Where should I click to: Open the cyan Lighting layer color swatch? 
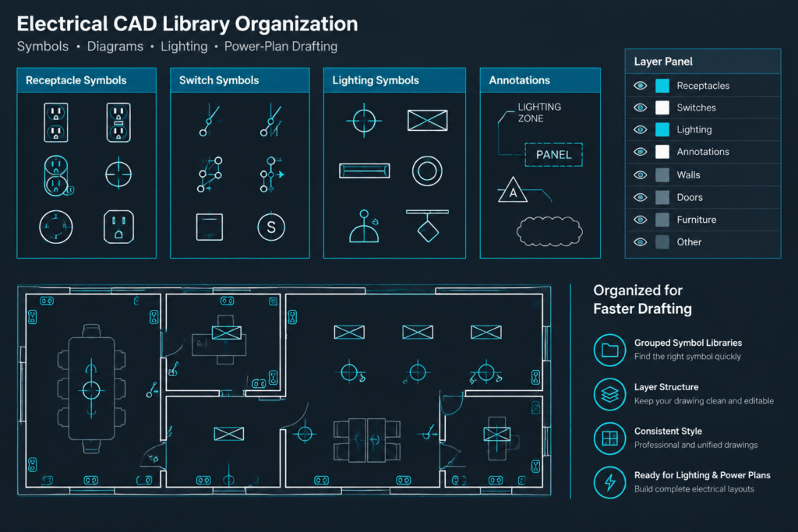(662, 130)
